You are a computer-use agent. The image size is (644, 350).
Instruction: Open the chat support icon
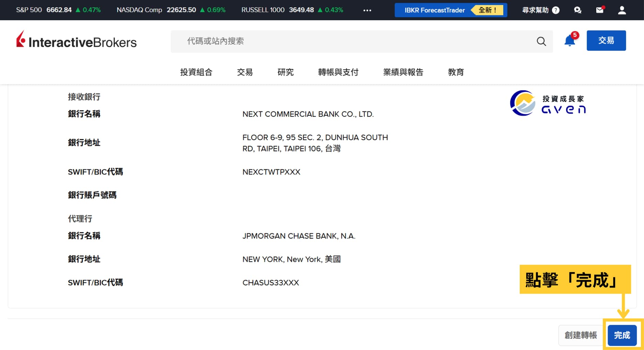[x=577, y=10]
